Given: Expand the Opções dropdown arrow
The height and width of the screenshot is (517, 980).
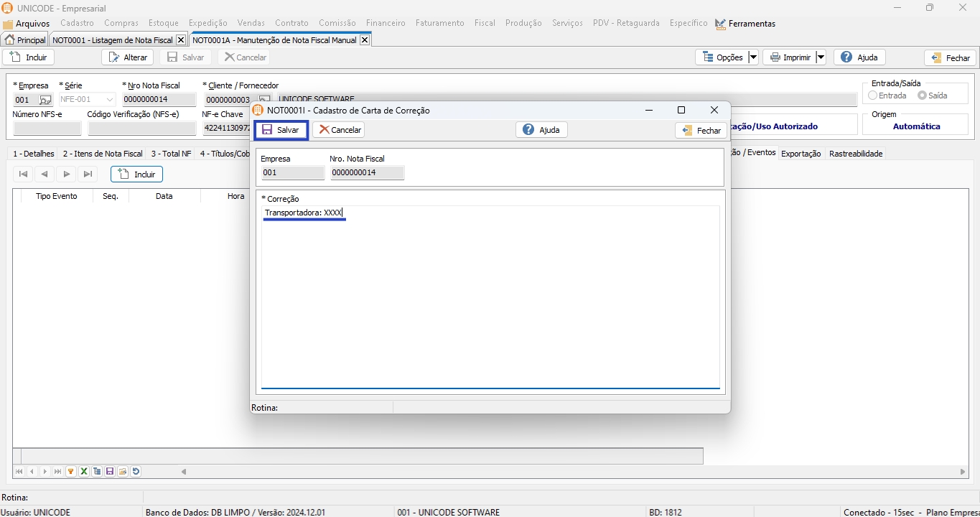Looking at the screenshot, I should click(752, 57).
